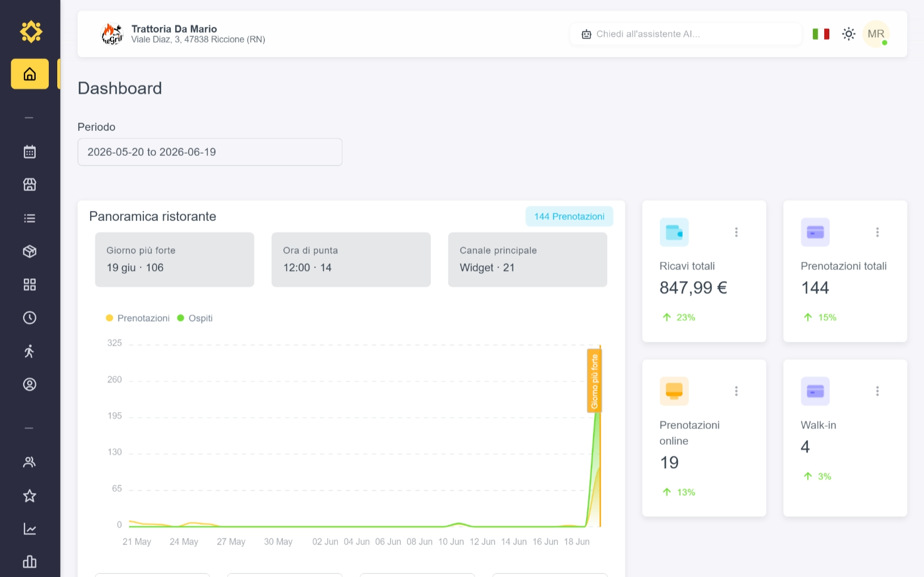
Task: Click the Prenotazioni totali card icon
Action: coord(815,232)
